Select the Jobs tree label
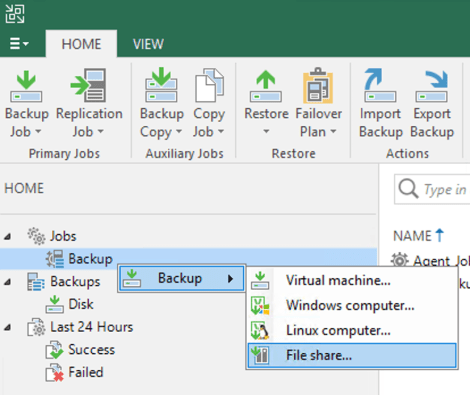The image size is (470, 395). point(63,236)
